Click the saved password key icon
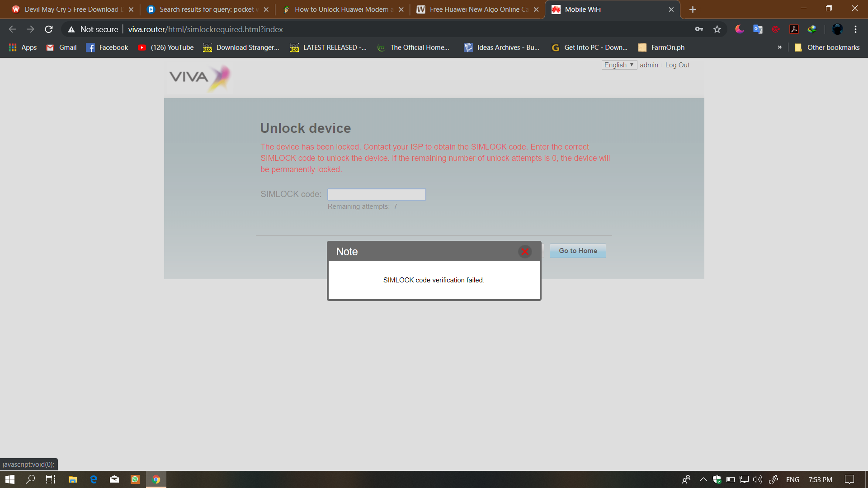Screen dimensions: 868x488 699,29
